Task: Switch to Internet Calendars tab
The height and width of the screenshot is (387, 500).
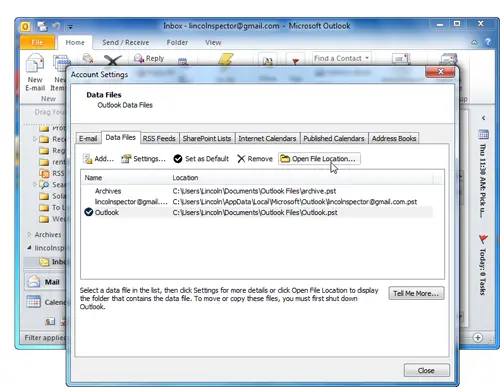Action: (x=267, y=139)
